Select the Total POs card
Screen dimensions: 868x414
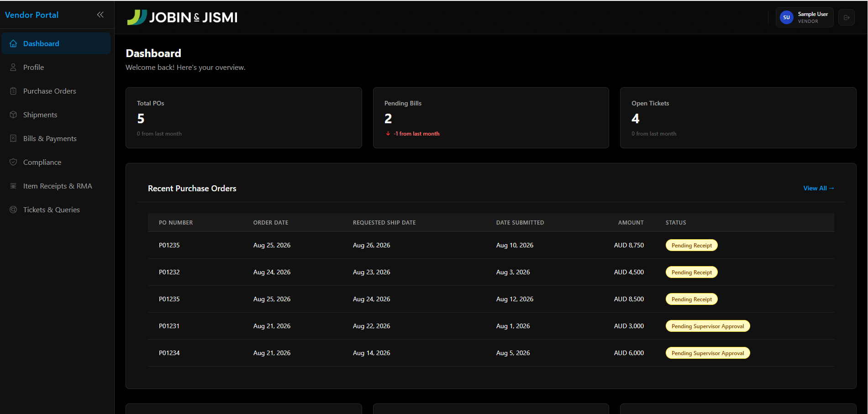pos(244,118)
